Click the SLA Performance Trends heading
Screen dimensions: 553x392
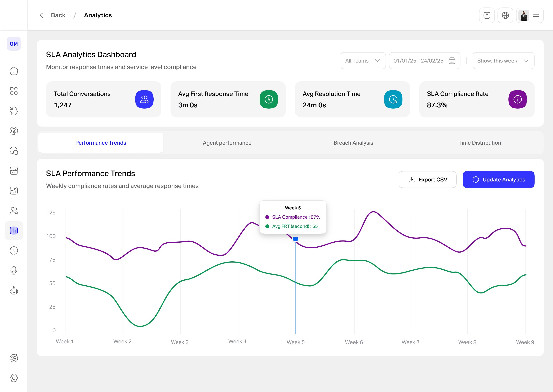coord(90,173)
